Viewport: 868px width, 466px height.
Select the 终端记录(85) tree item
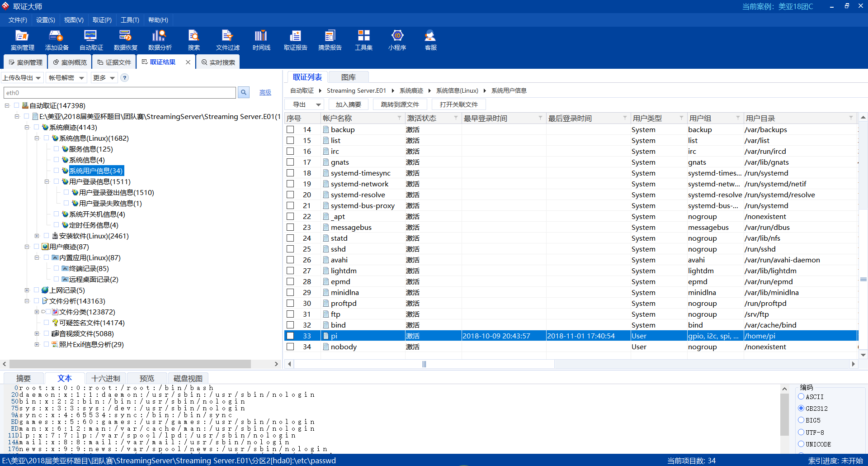point(89,268)
